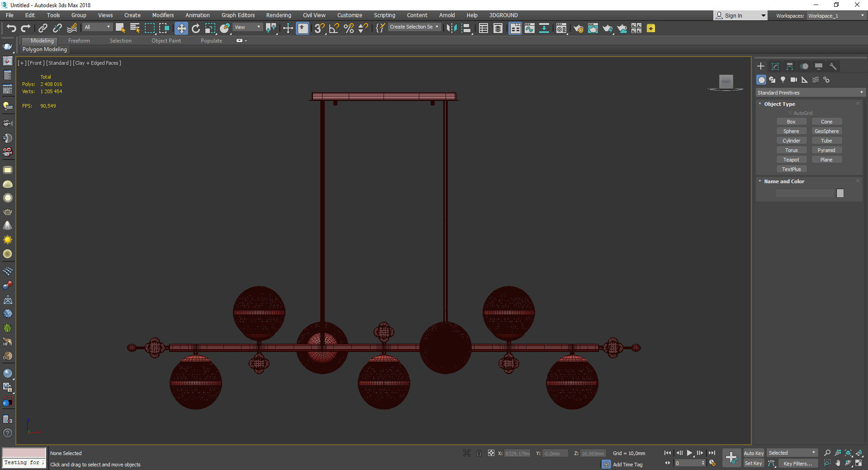Open the object color swatch
Viewport: 868px width, 470px height.
(840, 193)
